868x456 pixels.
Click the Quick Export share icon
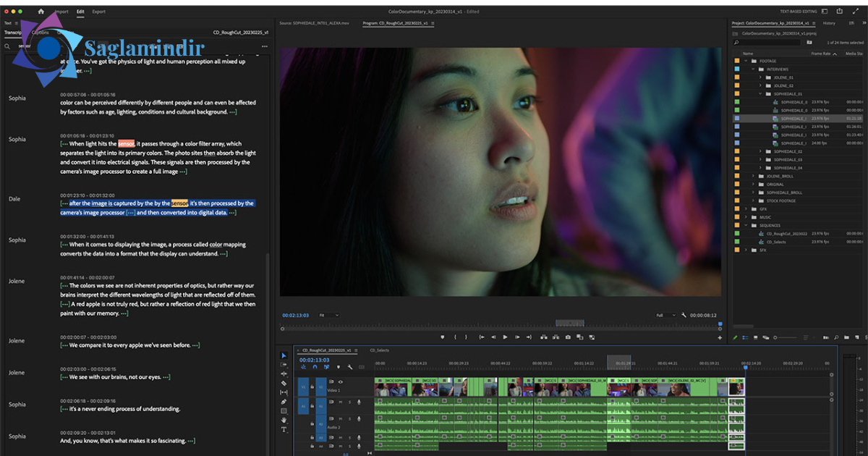tap(839, 12)
